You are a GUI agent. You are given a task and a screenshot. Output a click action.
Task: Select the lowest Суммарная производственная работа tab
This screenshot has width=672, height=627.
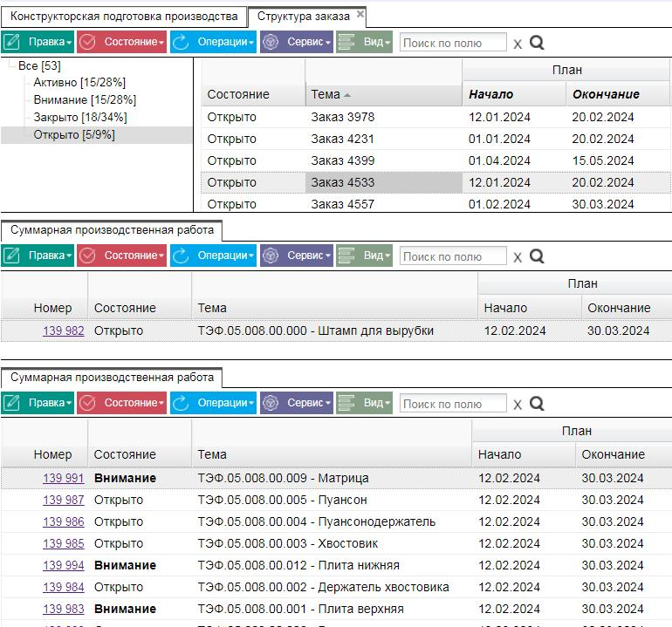tap(112, 378)
